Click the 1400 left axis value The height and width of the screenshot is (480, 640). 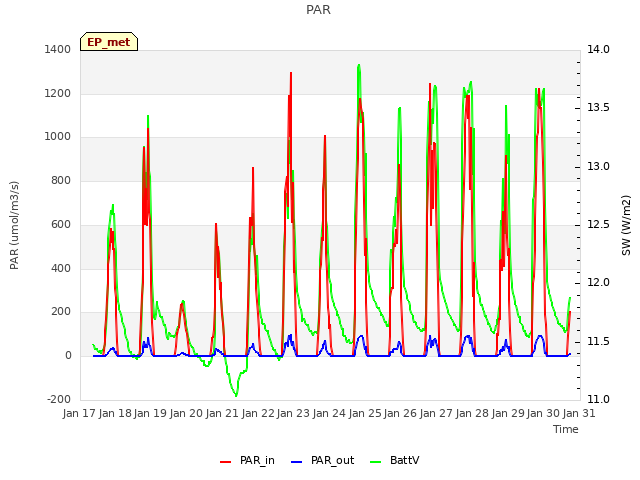click(x=58, y=50)
